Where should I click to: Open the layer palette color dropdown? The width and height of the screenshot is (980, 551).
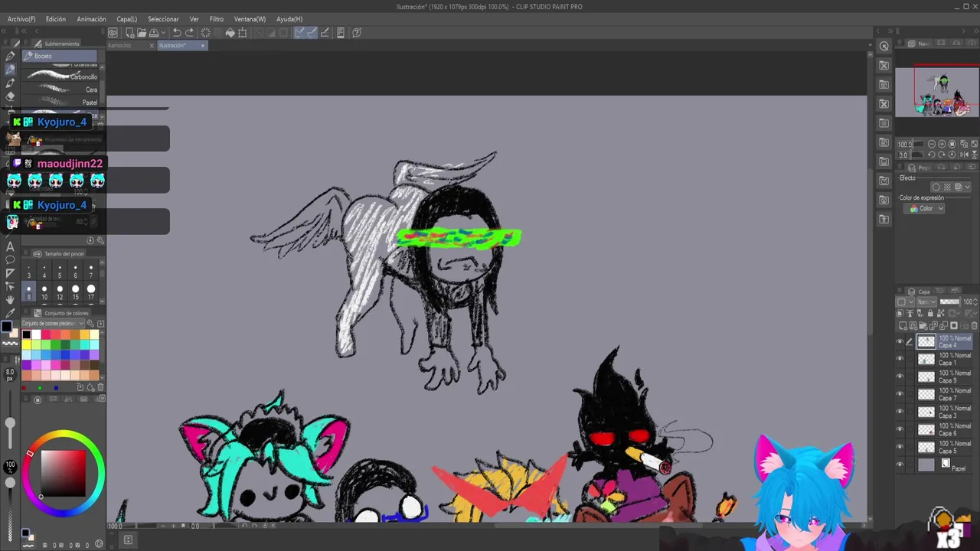pos(906,302)
